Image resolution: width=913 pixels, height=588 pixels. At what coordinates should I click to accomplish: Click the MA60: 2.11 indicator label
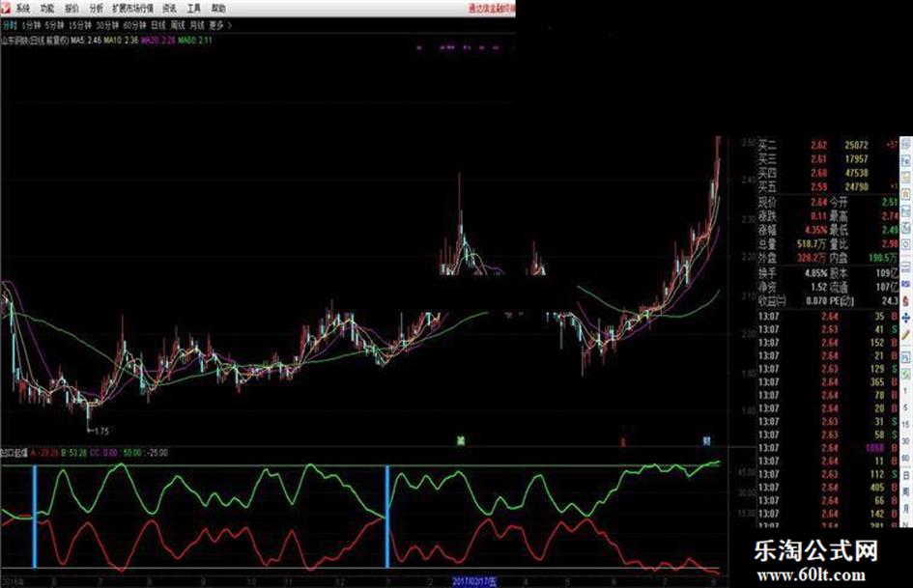(x=195, y=41)
